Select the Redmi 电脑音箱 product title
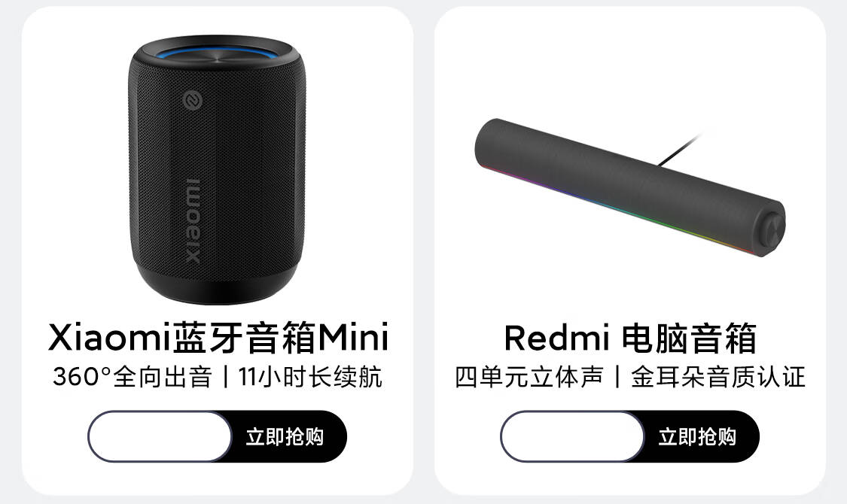The width and height of the screenshot is (847, 504). (630, 339)
